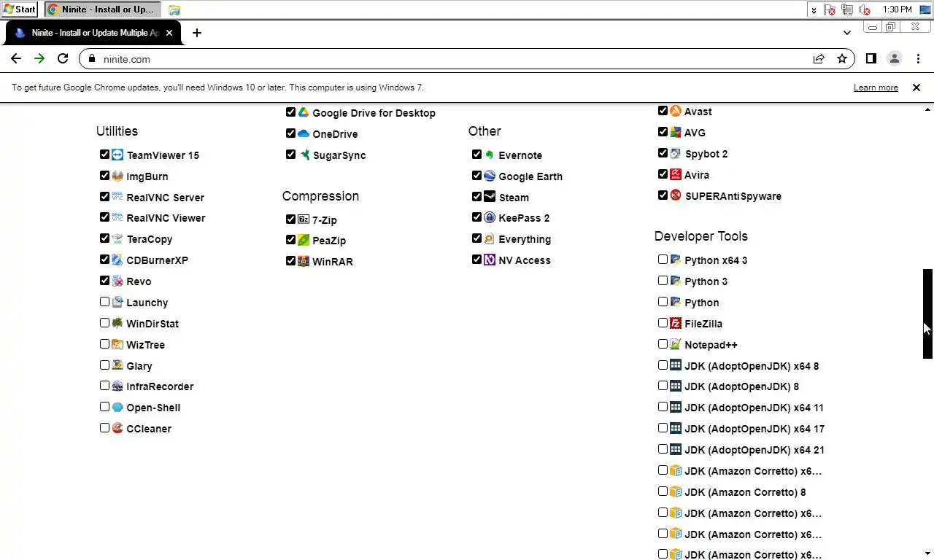Click the Avira icon
This screenshot has width=934, height=560.
click(x=676, y=174)
